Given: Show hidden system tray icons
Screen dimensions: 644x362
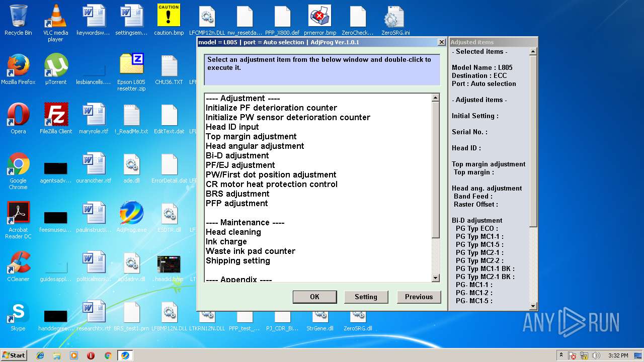Looking at the screenshot, I should 561,355.
